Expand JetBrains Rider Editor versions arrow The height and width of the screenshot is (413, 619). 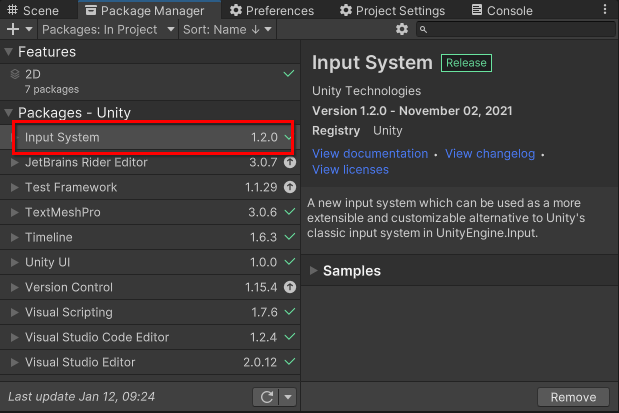[14, 162]
